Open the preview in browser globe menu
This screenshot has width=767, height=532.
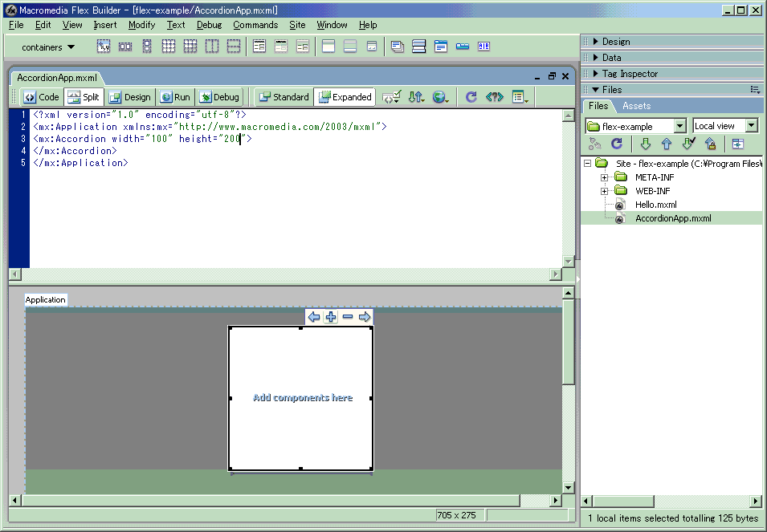click(440, 97)
